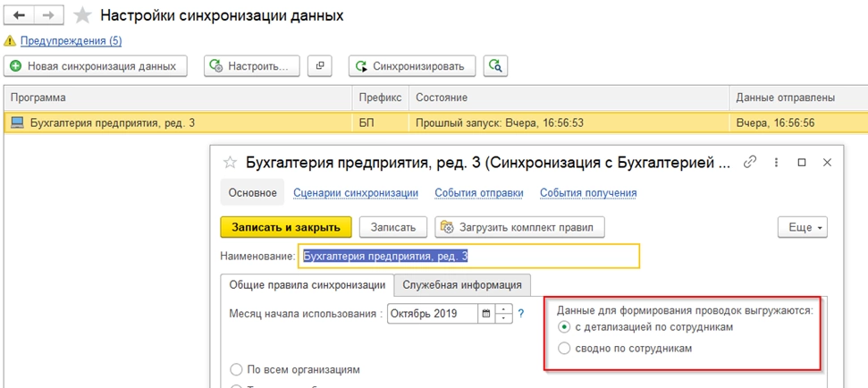Open calendar picker for start month
The height and width of the screenshot is (388, 868).
(486, 313)
